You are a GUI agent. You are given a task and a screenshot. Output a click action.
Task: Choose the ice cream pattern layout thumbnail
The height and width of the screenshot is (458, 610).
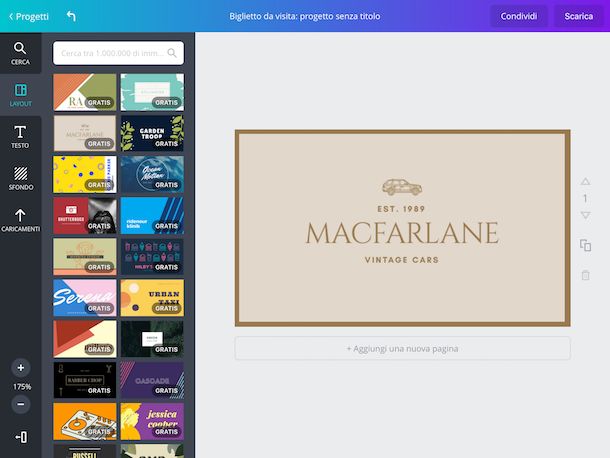click(152, 257)
